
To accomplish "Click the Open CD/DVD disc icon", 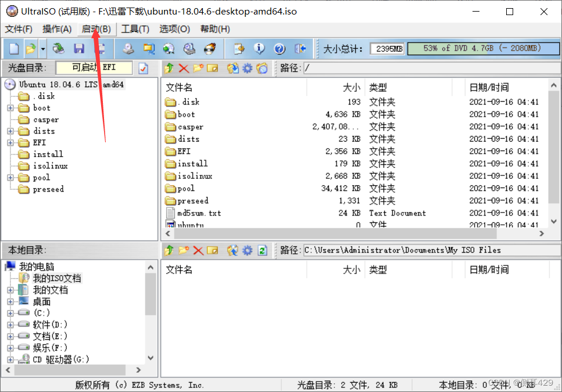I will pyautogui.click(x=59, y=49).
